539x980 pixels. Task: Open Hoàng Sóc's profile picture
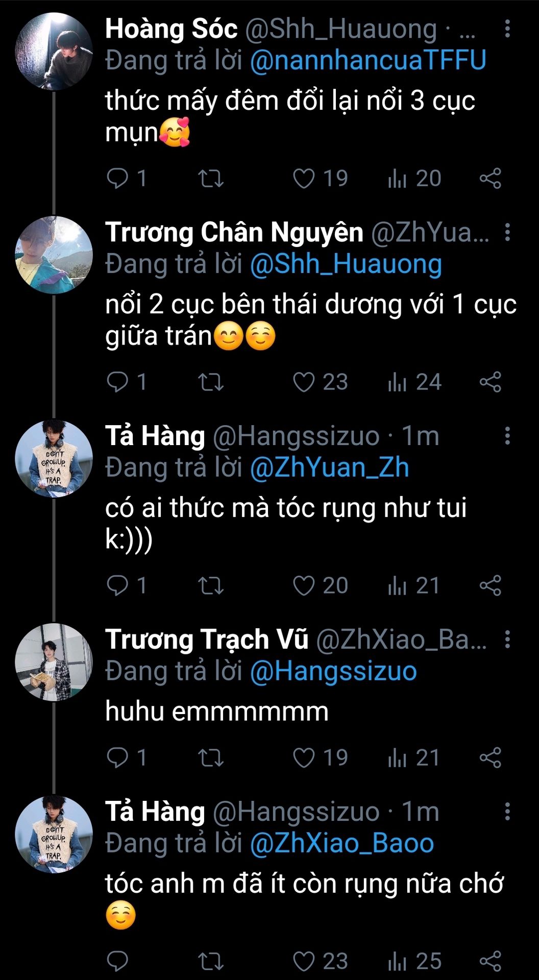pyautogui.click(x=54, y=52)
